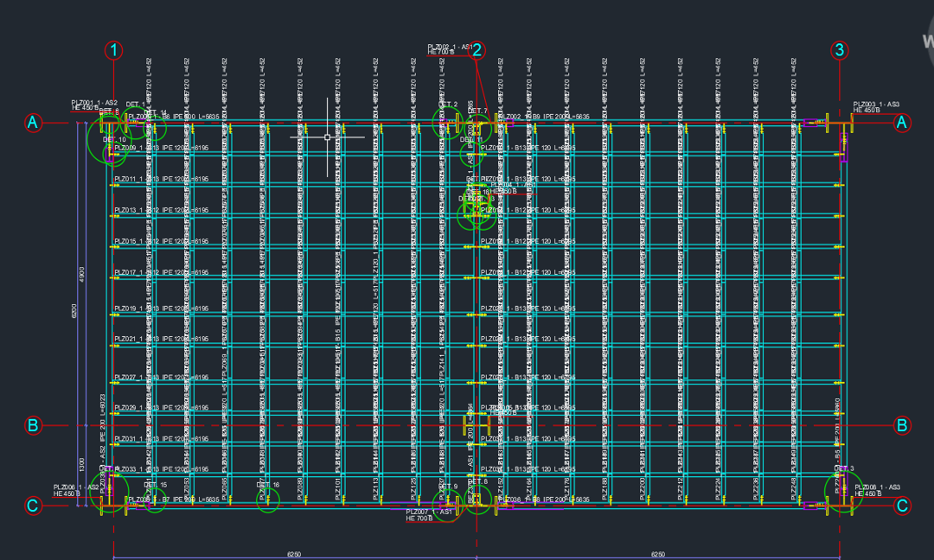
Task: Pick beam label PLZ033_1 IPE 120
Action: [162, 469]
